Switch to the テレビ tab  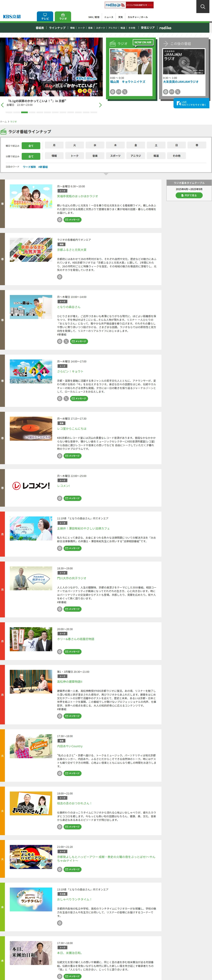click(x=45, y=16)
